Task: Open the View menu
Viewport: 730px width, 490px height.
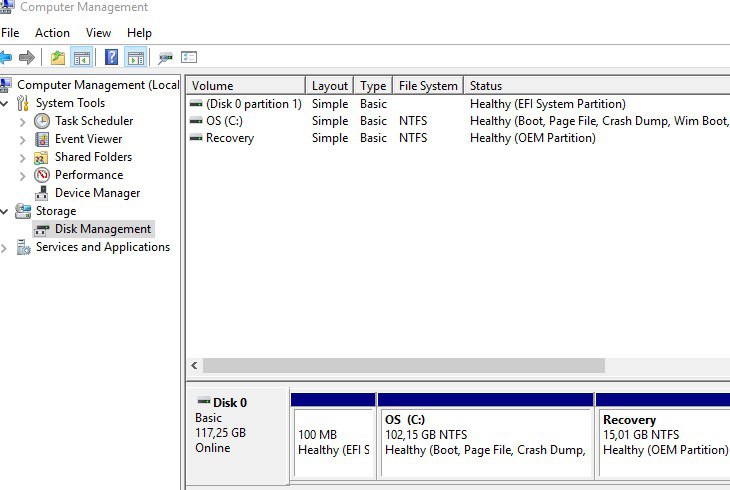Action: (98, 33)
